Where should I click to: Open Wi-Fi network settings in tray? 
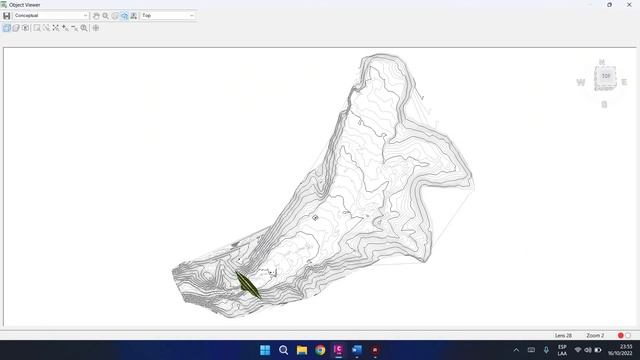tap(578, 350)
